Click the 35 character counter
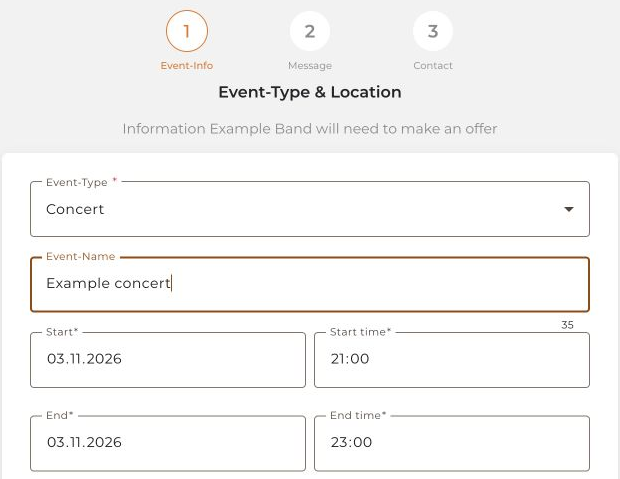Viewport: 620px width, 479px height. 567,325
